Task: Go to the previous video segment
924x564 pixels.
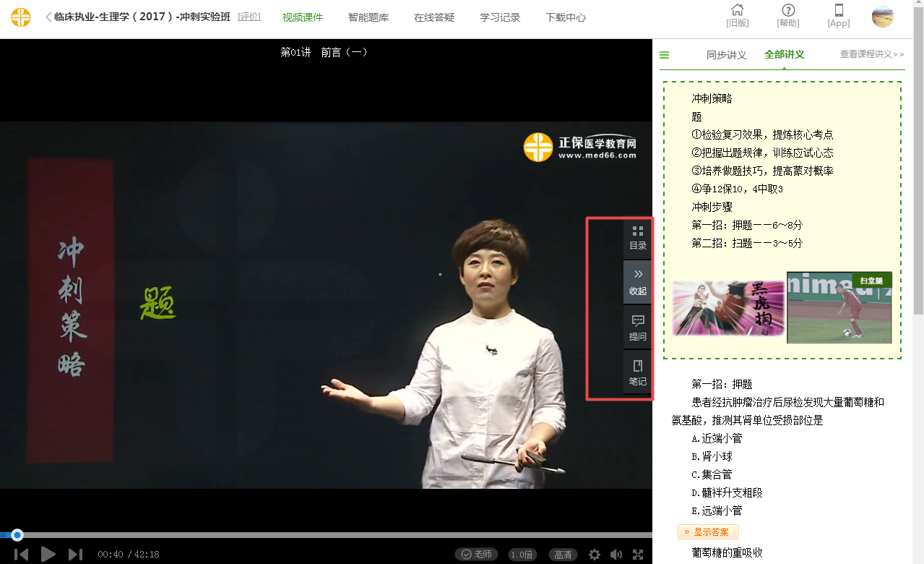Action: (22, 555)
